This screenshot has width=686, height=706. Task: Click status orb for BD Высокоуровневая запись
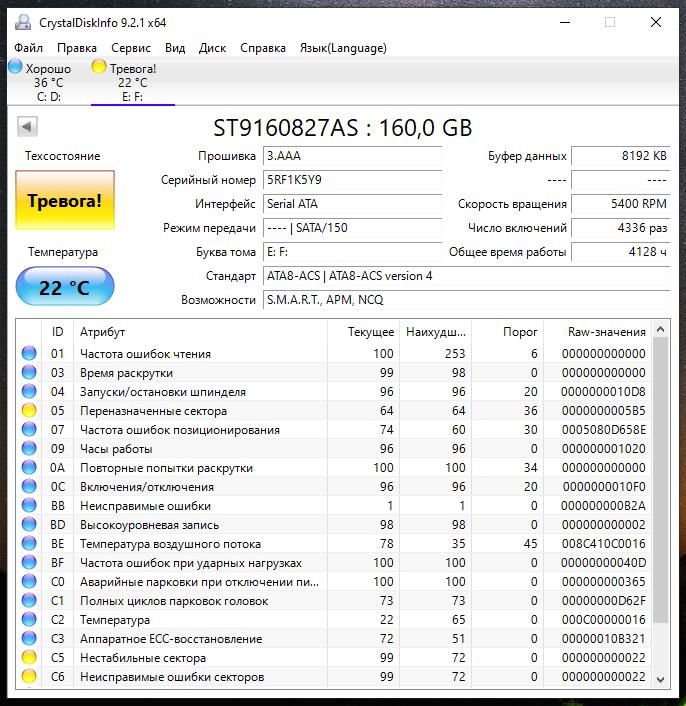tap(29, 524)
